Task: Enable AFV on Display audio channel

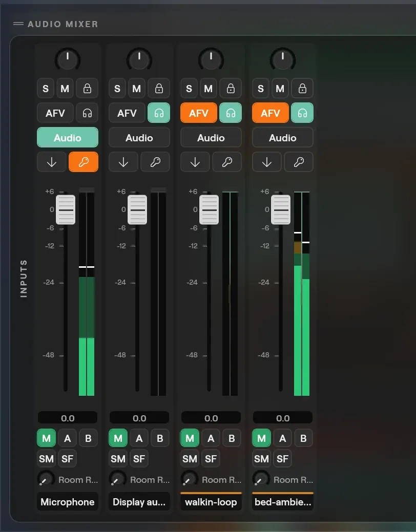Action: (x=127, y=113)
